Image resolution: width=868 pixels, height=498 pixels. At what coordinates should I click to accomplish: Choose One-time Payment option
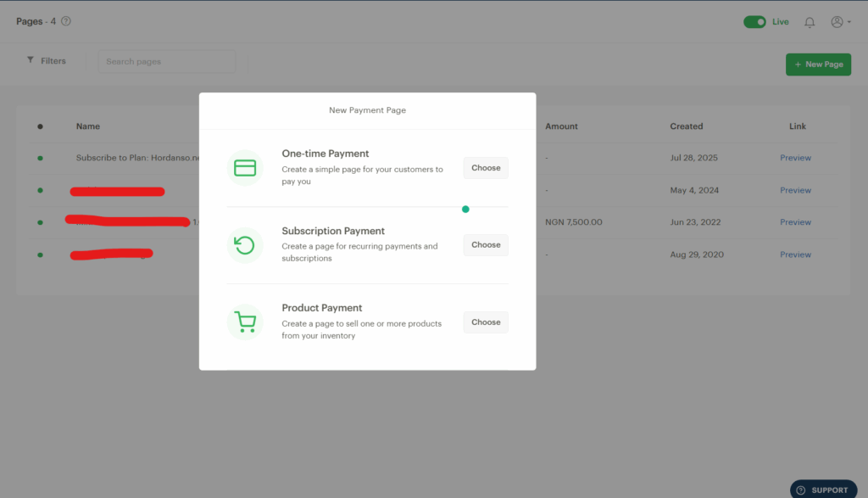click(x=486, y=168)
